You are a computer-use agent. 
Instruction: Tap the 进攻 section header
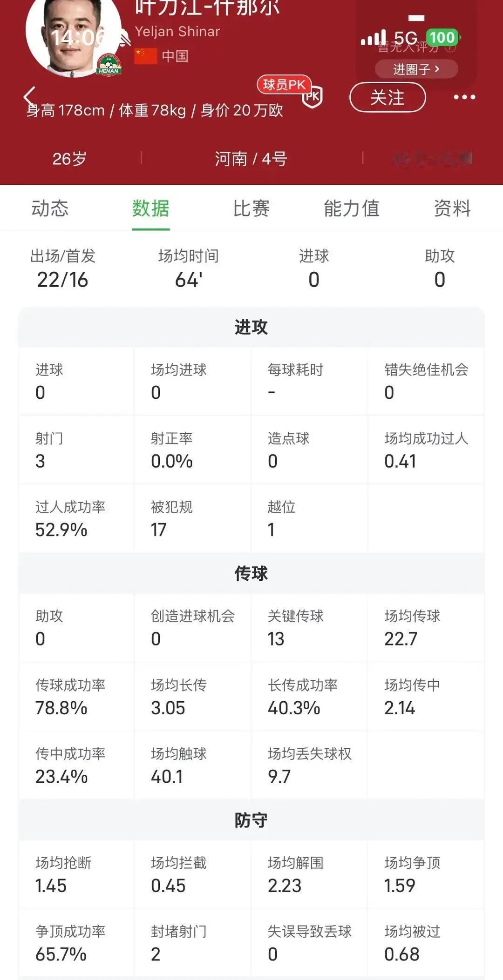click(x=251, y=327)
